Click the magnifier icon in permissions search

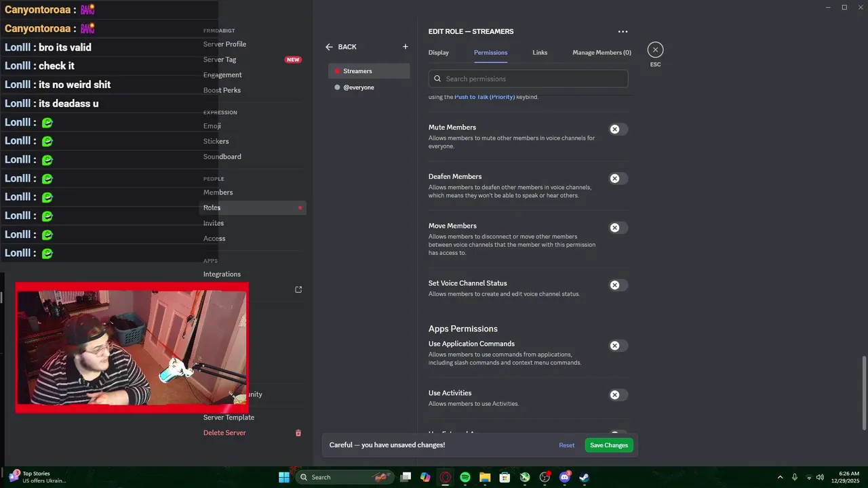click(437, 79)
